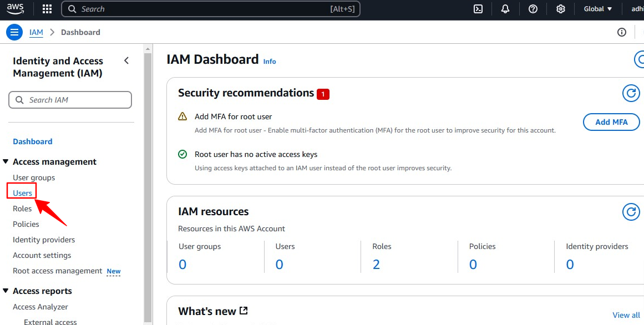Collapse the Access reports section
Image resolution: width=644 pixels, height=325 pixels.
pos(6,291)
